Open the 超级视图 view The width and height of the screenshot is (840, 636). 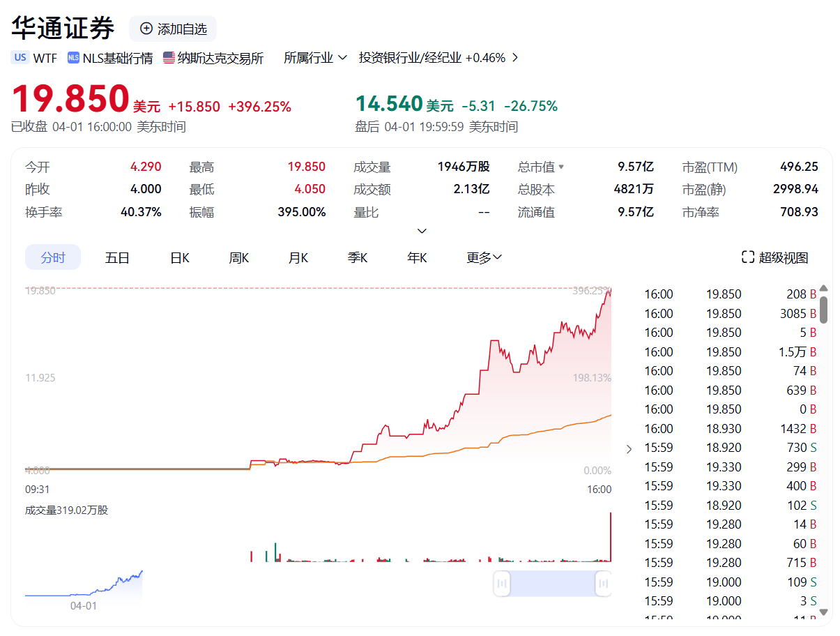click(775, 257)
